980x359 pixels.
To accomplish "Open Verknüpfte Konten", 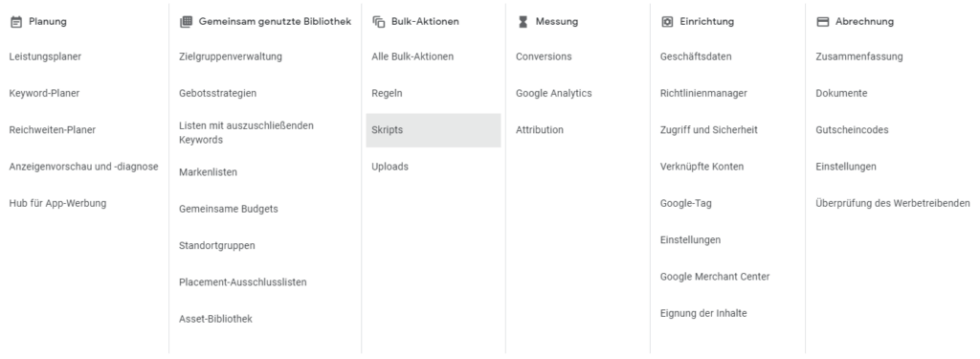I will pyautogui.click(x=702, y=167).
